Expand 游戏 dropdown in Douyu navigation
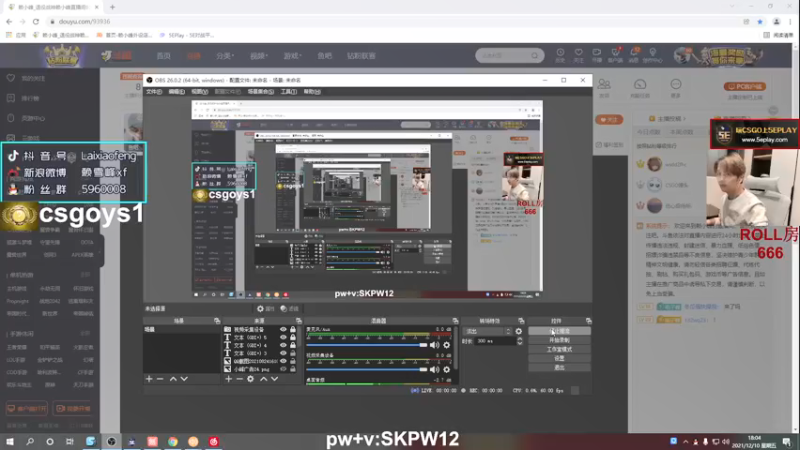This screenshot has width=800, height=450. coord(292,56)
